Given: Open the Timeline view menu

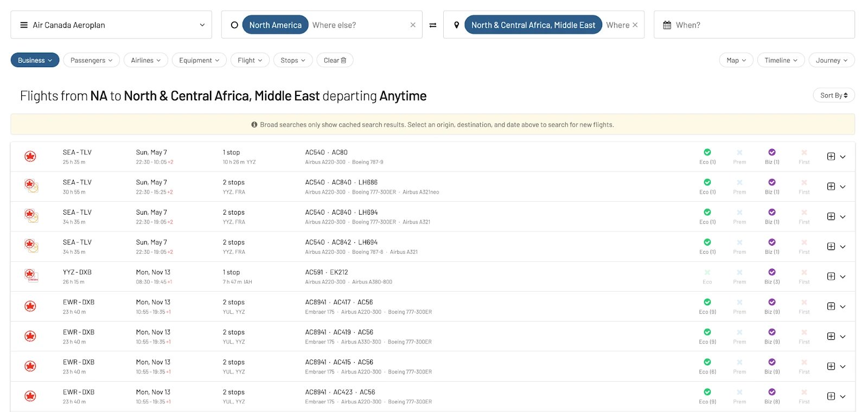Looking at the screenshot, I should pyautogui.click(x=781, y=60).
